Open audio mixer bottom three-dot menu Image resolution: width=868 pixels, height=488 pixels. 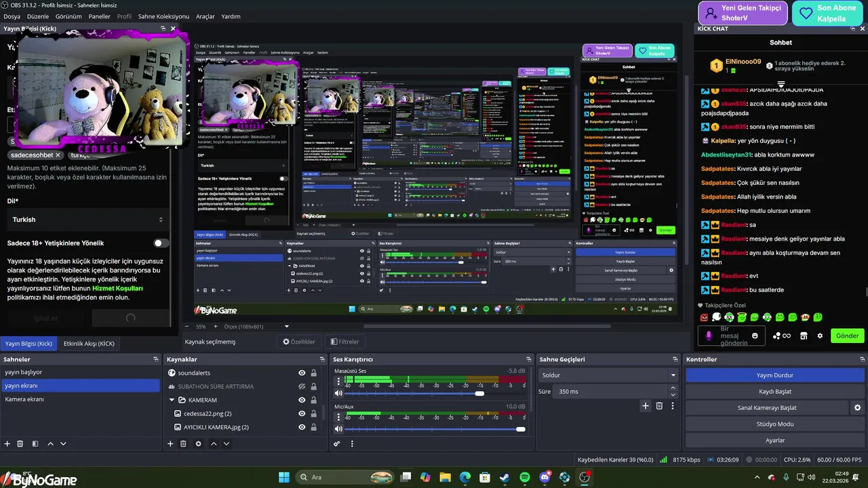[x=352, y=443]
